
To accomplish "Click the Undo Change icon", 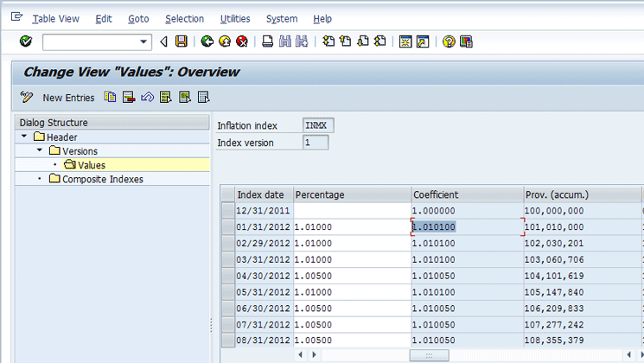I will click(147, 98).
